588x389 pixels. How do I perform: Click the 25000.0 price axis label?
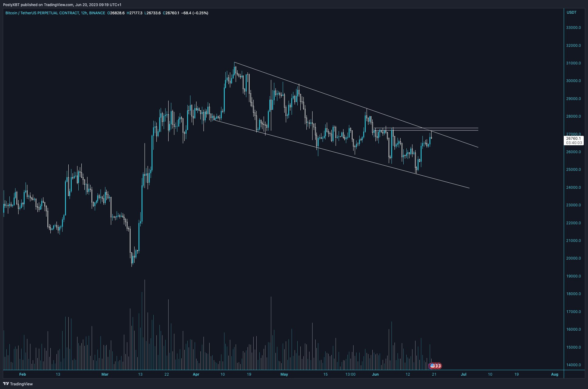573,170
